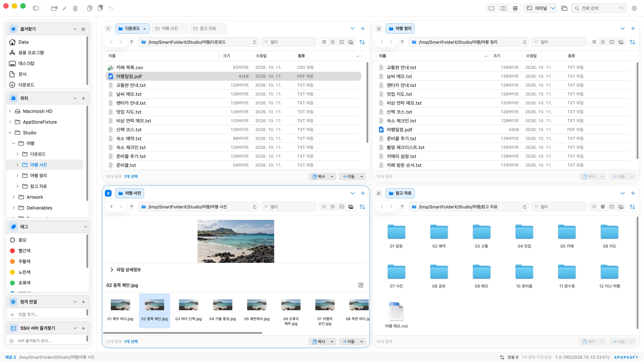This screenshot has width=644, height=362.
Task: Click the 전체 검색 search field
Action: pos(600,8)
